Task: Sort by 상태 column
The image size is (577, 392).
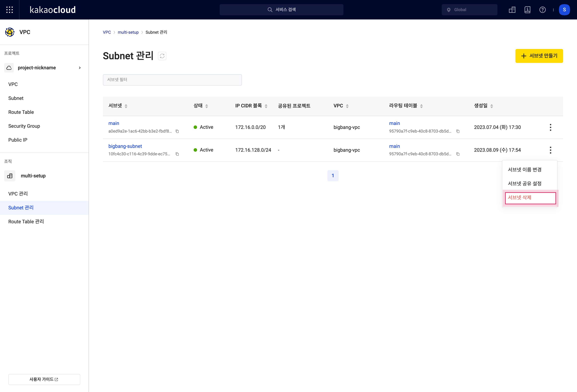Action: 207,106
